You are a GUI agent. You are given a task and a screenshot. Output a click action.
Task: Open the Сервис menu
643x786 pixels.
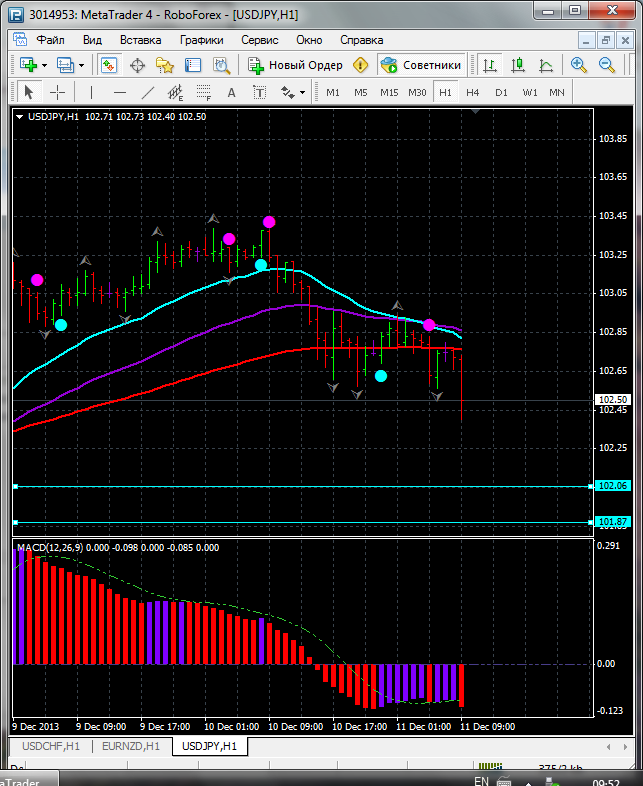[260, 40]
